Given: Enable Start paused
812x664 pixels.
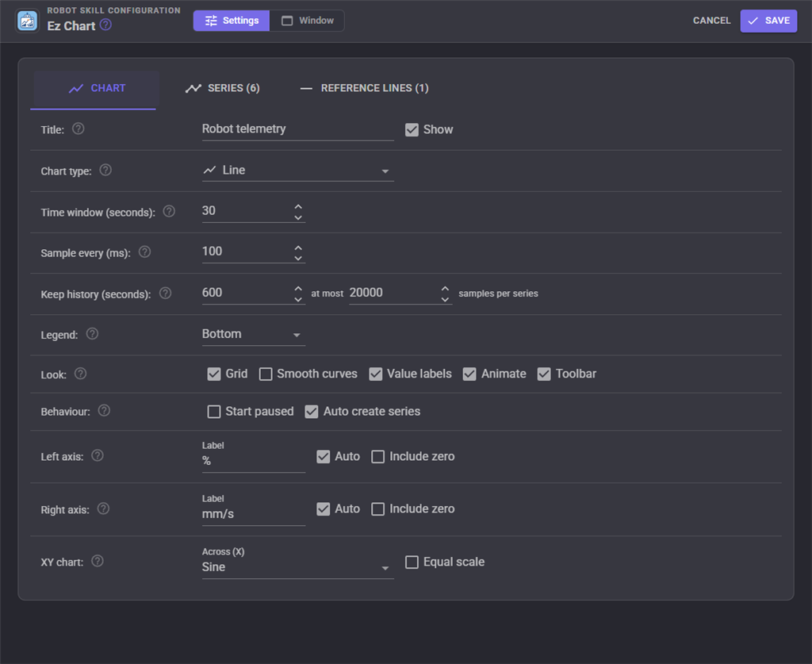Looking at the screenshot, I should coord(214,412).
